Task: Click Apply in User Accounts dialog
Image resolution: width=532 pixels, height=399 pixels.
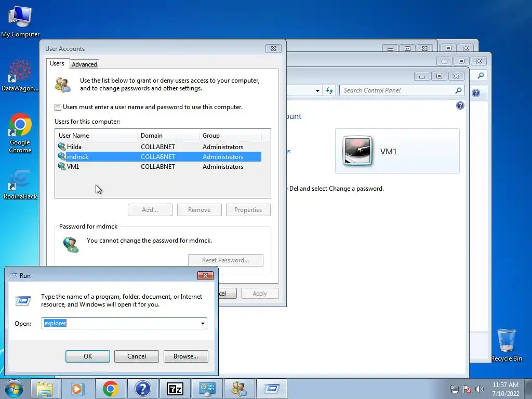Action: point(260,294)
